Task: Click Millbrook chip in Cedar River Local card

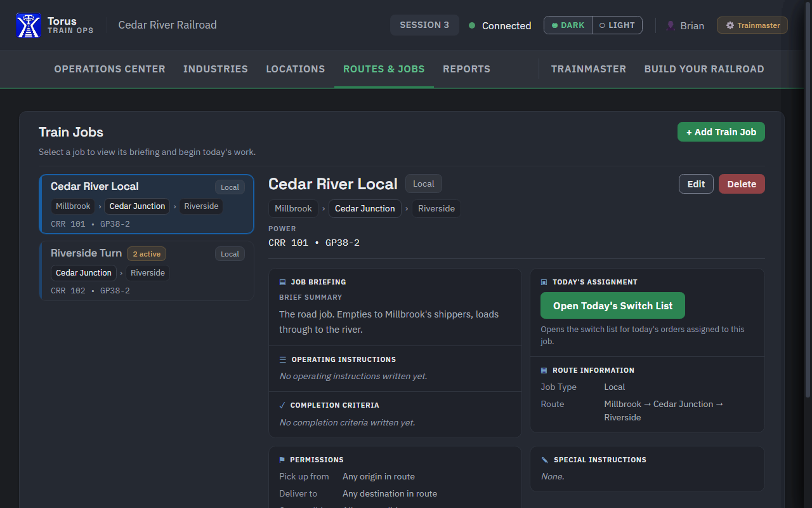Action: (73, 206)
